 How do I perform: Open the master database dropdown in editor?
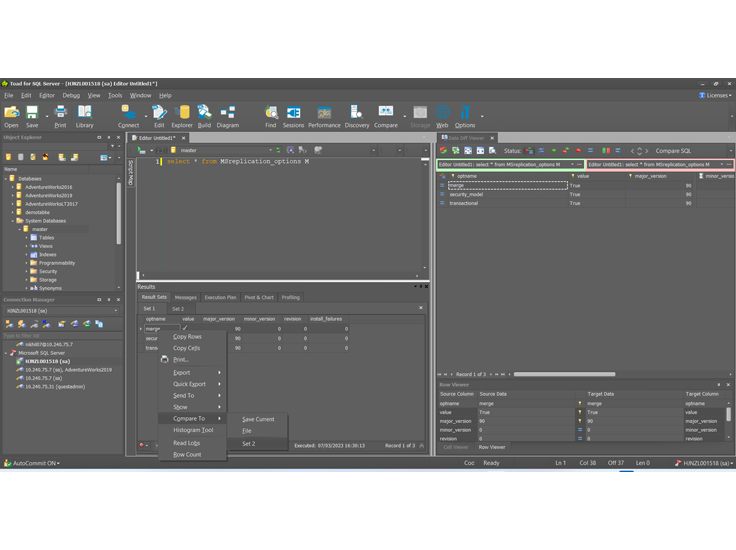270,150
